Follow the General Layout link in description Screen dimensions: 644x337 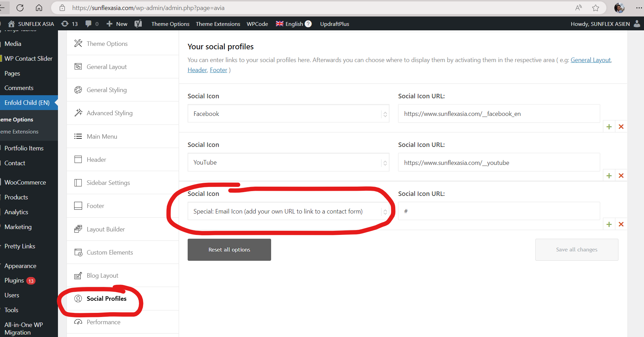click(x=591, y=60)
